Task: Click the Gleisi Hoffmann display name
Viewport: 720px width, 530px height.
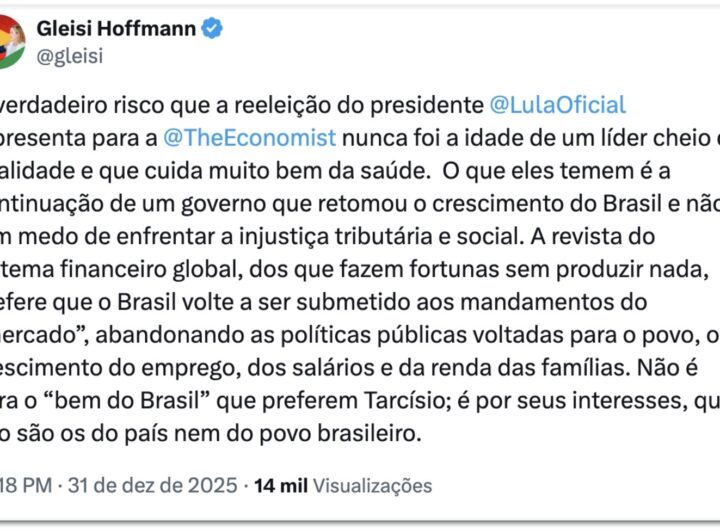Action: click(118, 28)
